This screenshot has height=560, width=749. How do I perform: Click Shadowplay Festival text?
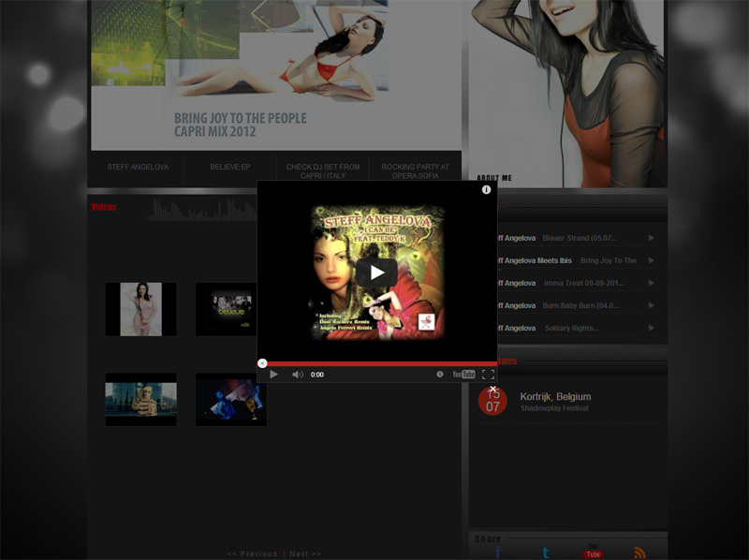[554, 408]
